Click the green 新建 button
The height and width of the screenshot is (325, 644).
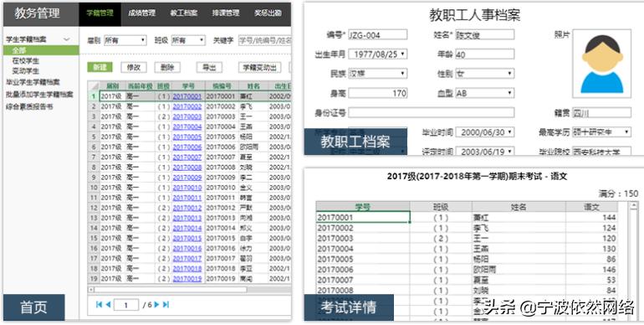[x=100, y=68]
